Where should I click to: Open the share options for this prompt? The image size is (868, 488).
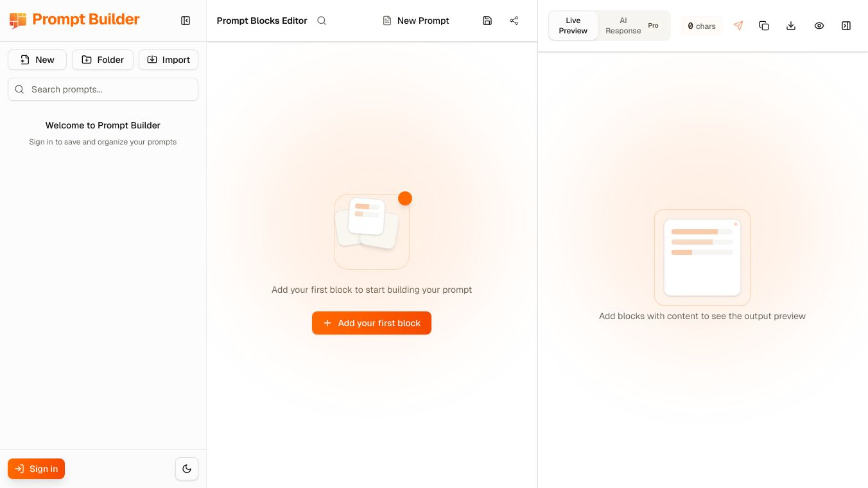[514, 21]
